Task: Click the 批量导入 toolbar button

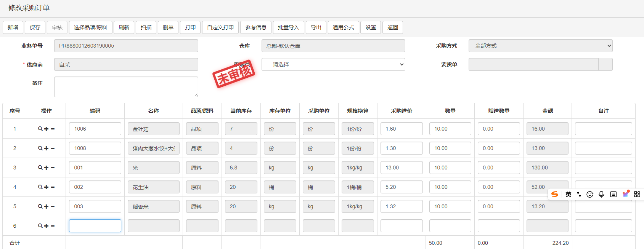Action: tap(288, 27)
